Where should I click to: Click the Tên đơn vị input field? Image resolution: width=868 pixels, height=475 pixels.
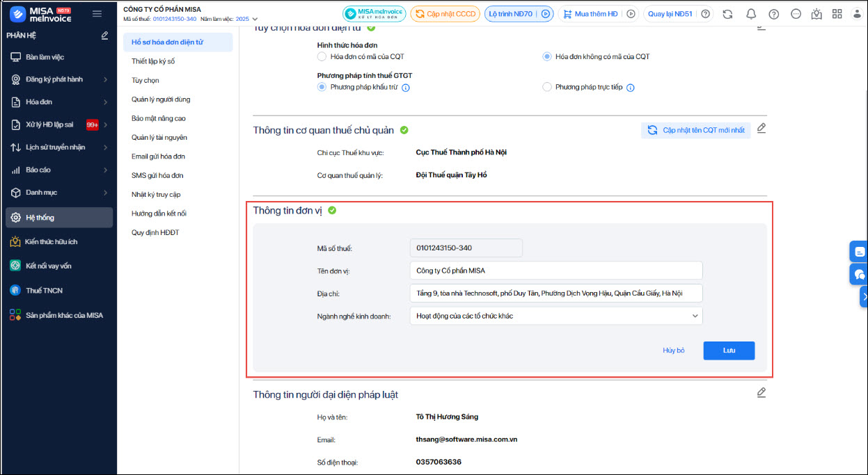coord(556,270)
